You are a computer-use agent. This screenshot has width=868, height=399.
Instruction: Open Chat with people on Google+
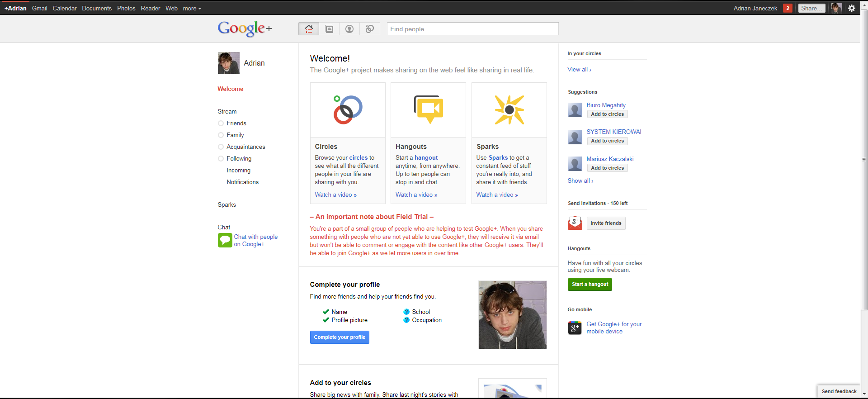[x=256, y=240]
